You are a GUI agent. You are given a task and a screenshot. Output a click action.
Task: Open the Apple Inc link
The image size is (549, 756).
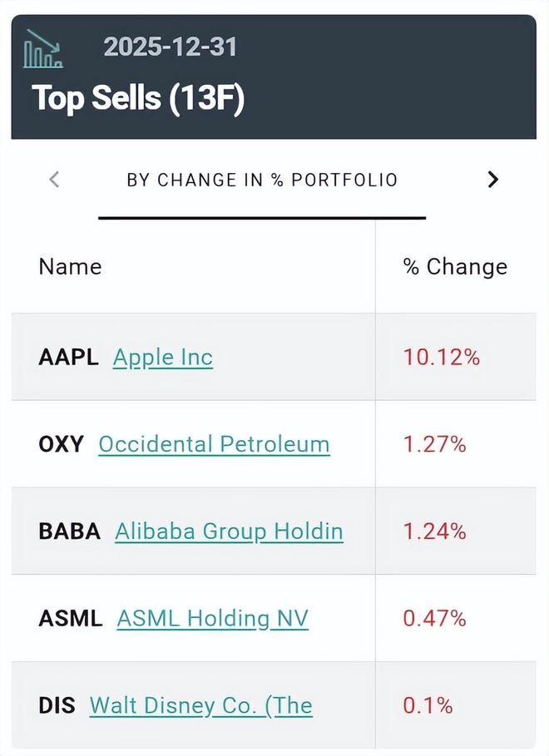click(163, 358)
